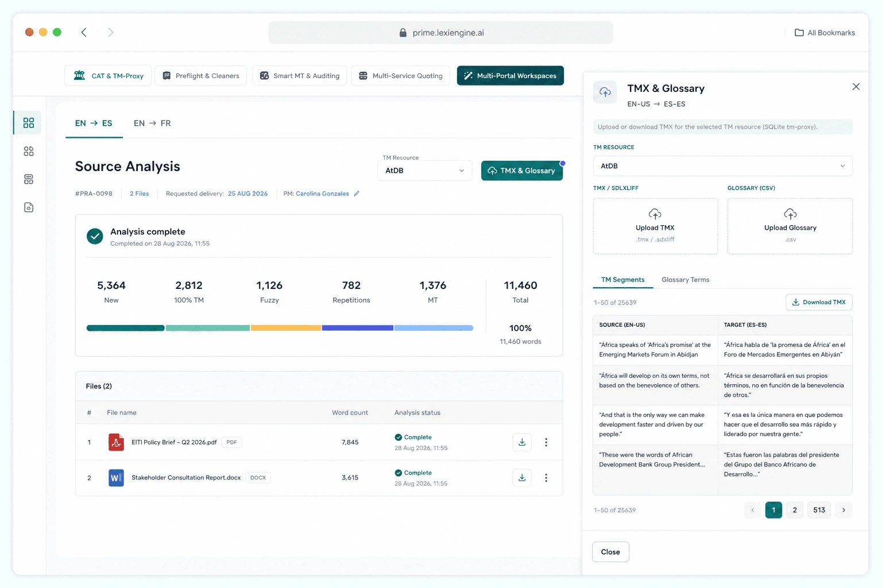This screenshot has height=588, width=882.
Task: Expand TM RESOURCE AtDB dropdown in side panel
Action: pyautogui.click(x=722, y=166)
